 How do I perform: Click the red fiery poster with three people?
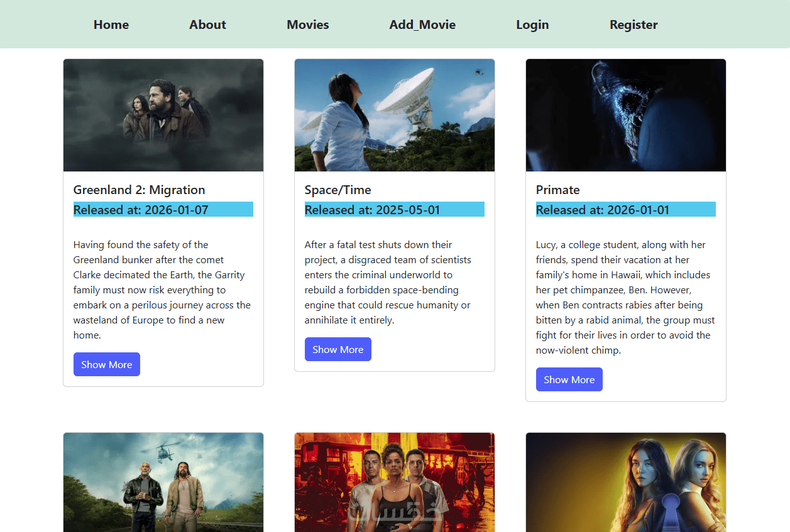[x=395, y=482]
